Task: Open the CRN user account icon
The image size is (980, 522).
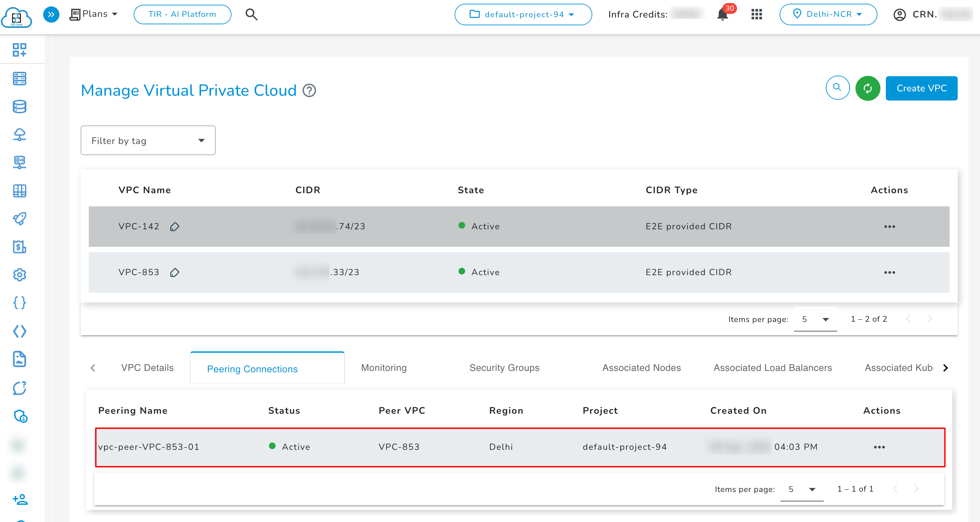Action: pyautogui.click(x=899, y=15)
